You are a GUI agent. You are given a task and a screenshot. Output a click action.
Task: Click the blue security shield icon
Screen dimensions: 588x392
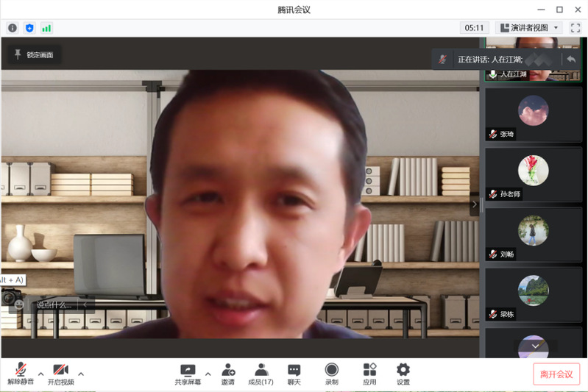29,28
